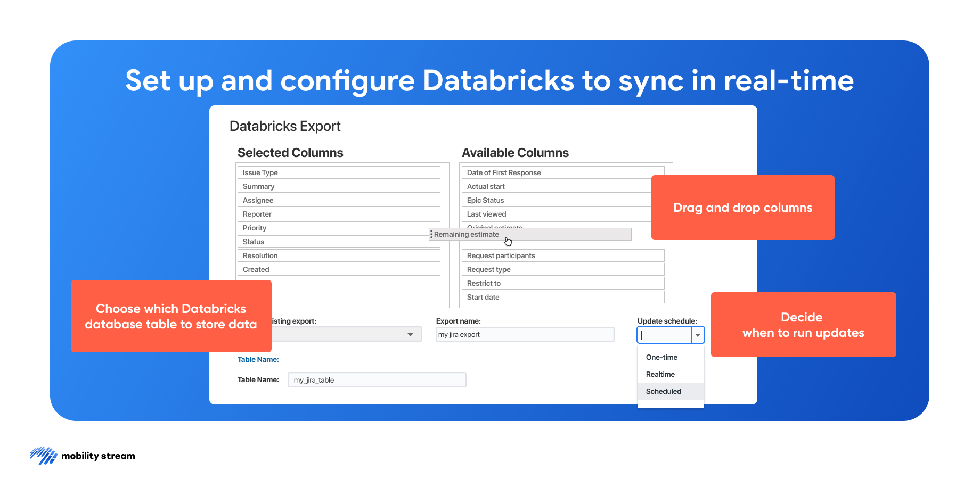
Task: Click the drag handle on Remaining estimate
Action: tap(431, 234)
